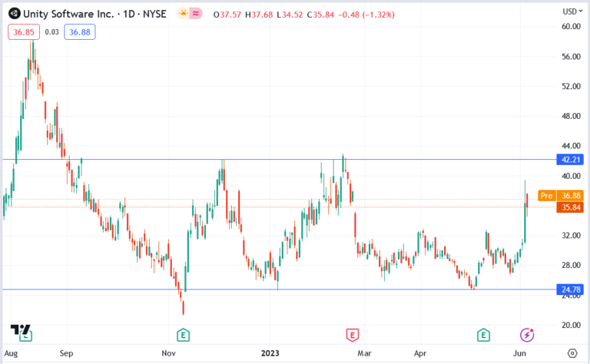
Task: Open the green earnings marker near May
Action: 483,334
